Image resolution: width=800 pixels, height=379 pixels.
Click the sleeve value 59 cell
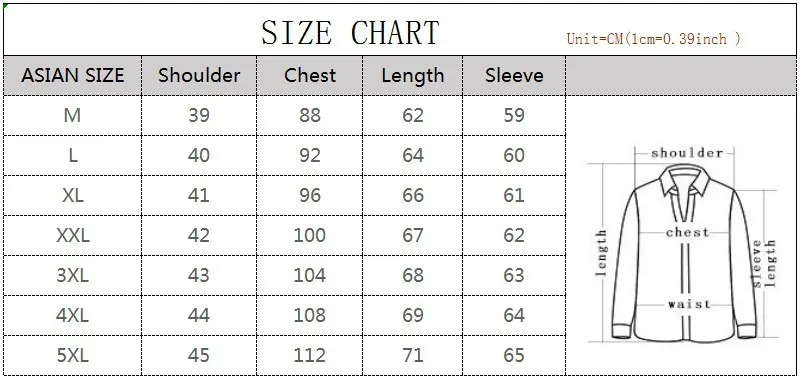click(514, 116)
